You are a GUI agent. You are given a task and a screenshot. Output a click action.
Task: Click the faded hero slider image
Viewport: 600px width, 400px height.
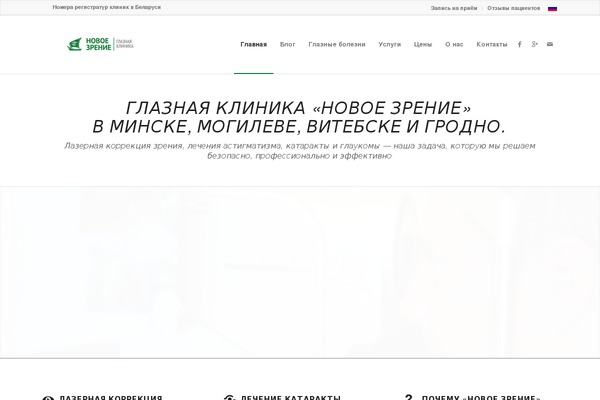(x=300, y=272)
